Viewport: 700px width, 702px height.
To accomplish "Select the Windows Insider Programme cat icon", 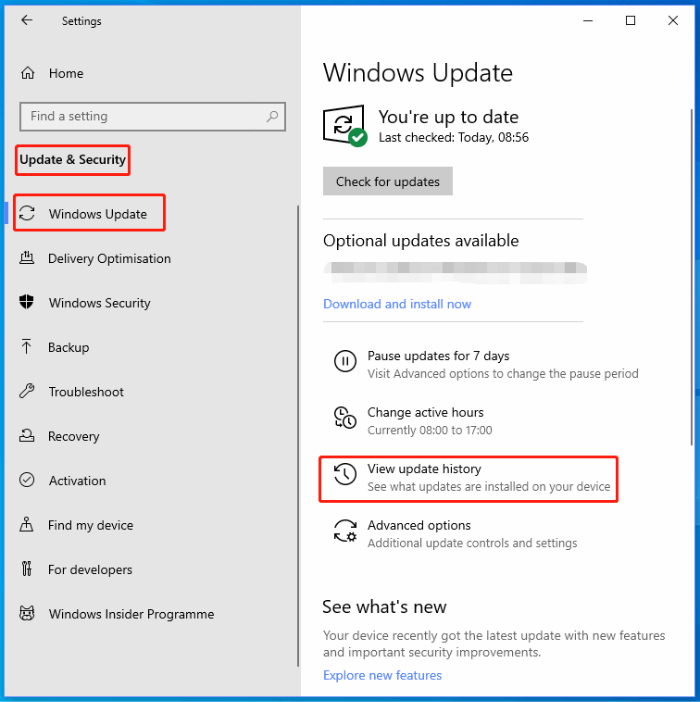I will tap(27, 613).
